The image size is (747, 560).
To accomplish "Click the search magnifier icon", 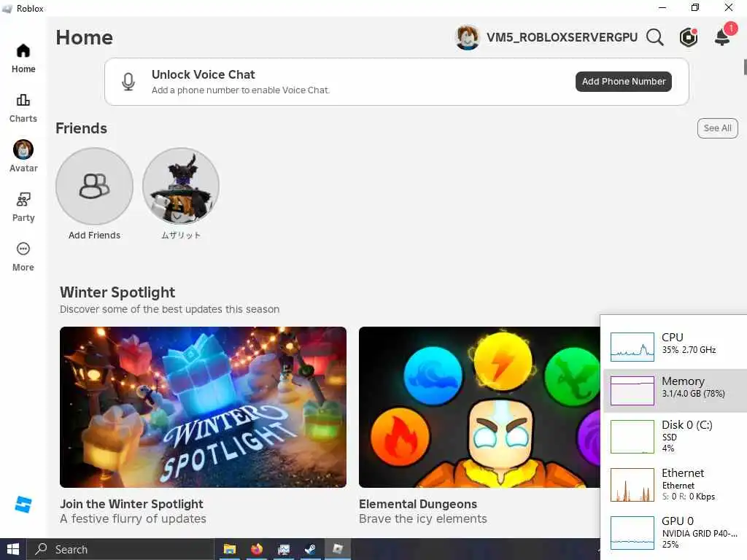I will 655,37.
